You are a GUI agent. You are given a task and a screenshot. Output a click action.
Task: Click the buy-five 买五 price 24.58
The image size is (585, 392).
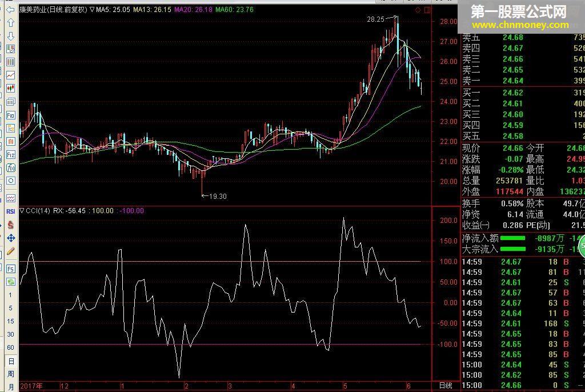coord(512,136)
